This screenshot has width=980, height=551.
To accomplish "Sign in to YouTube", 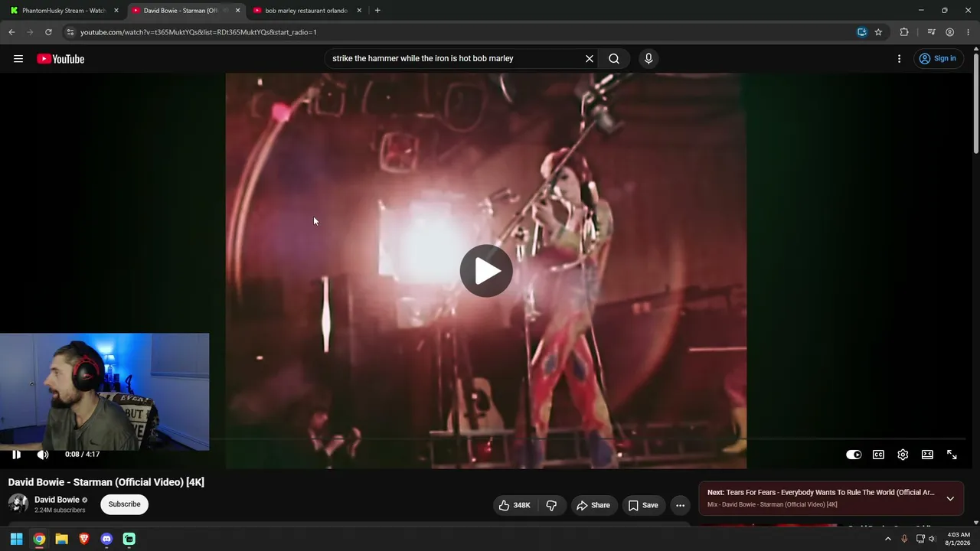I will [x=938, y=59].
